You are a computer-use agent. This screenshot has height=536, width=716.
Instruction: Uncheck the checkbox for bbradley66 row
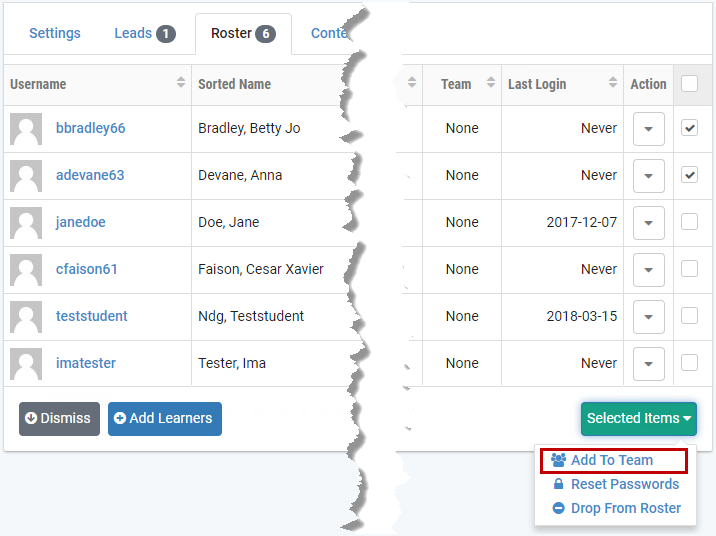point(689,128)
